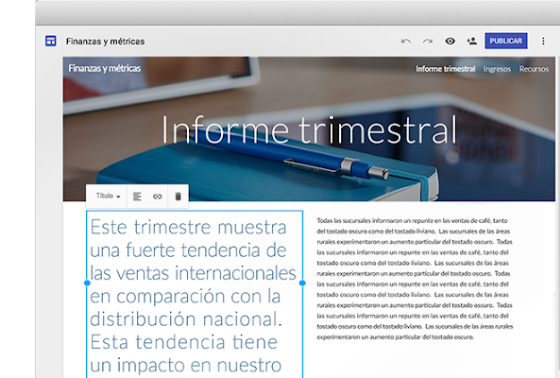Open the add collaborators icon
The image size is (560, 378).
[x=472, y=41]
